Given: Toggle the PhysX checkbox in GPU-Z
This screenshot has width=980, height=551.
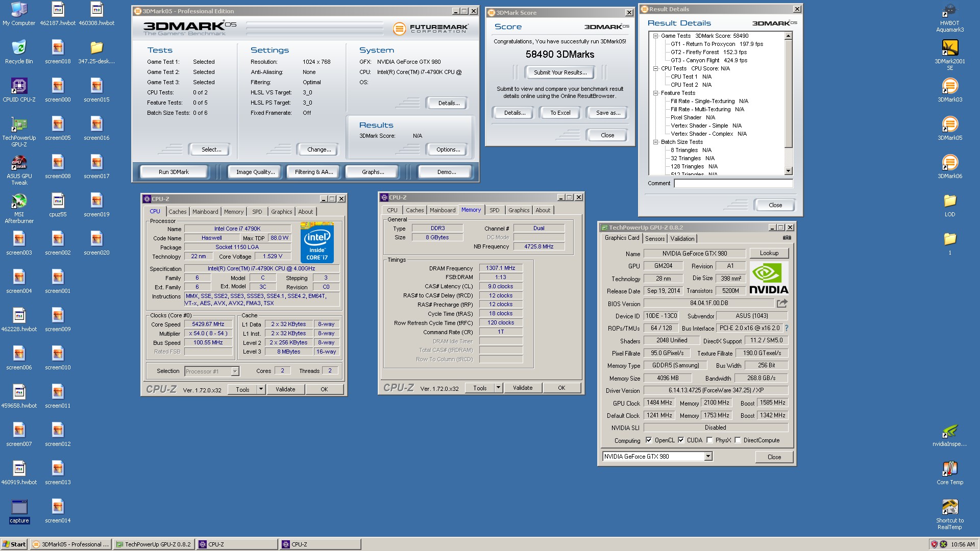Looking at the screenshot, I should [709, 440].
